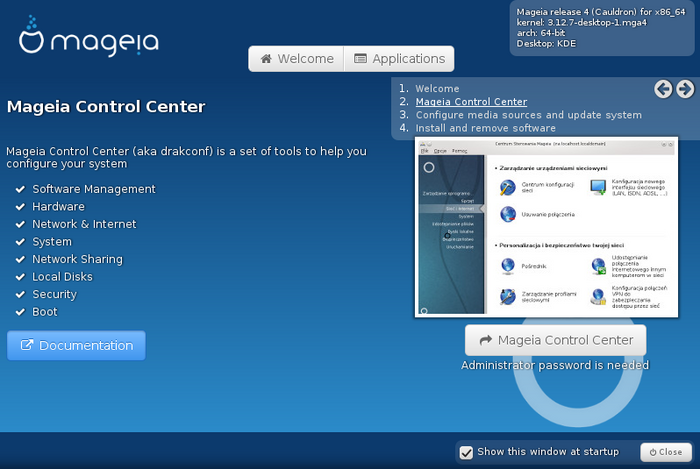
Task: Select 'Welcome' in the numbered list
Action: click(437, 88)
